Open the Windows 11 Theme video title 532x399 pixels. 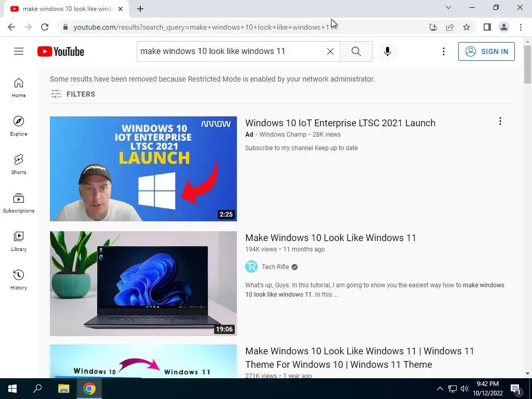click(360, 357)
